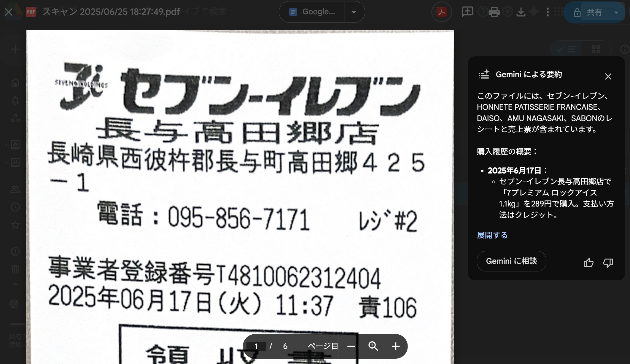
Task: Click the Gemini に相談 button
Action: click(x=511, y=261)
